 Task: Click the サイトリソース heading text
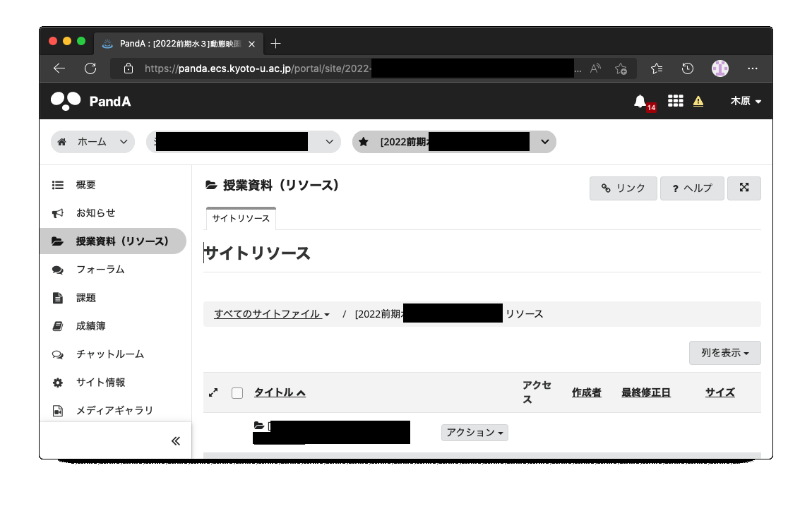click(x=258, y=253)
